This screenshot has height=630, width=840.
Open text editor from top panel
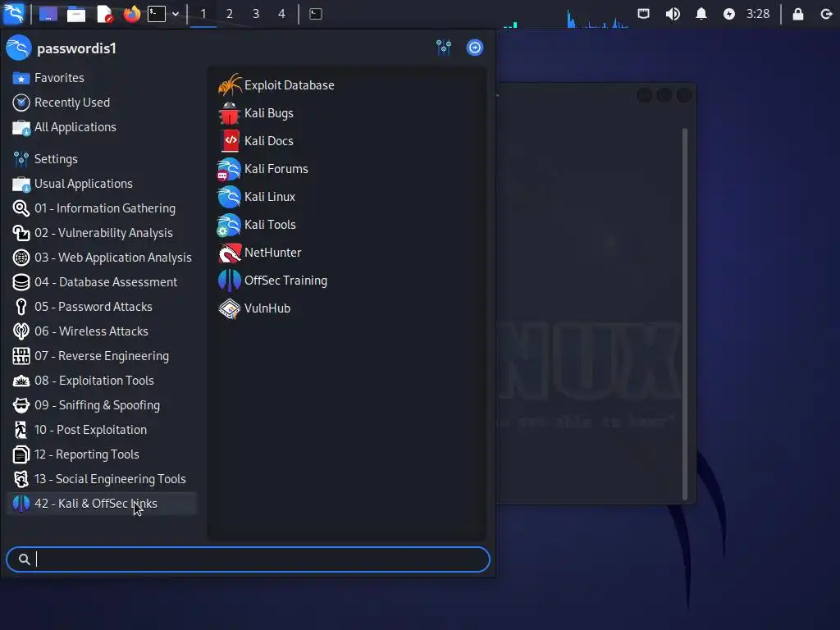pos(104,14)
